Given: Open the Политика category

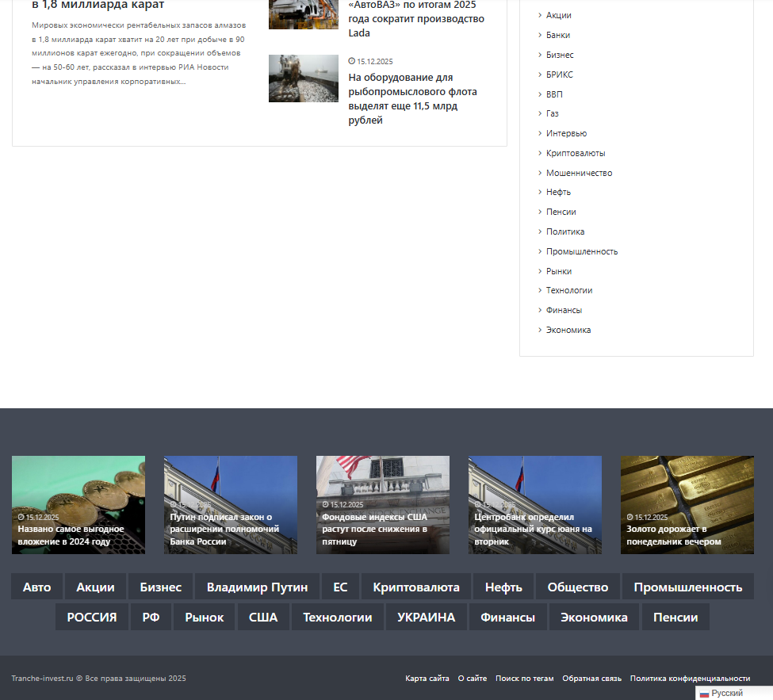Looking at the screenshot, I should (x=565, y=231).
